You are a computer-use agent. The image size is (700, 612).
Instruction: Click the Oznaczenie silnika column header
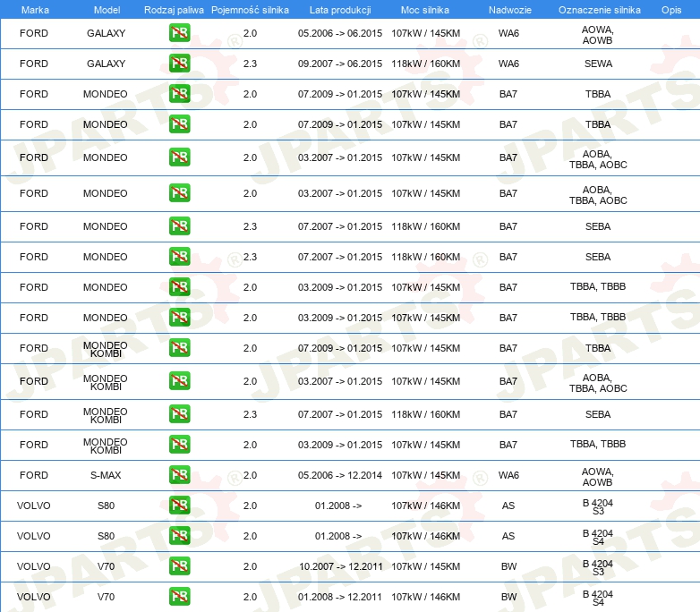click(x=599, y=10)
